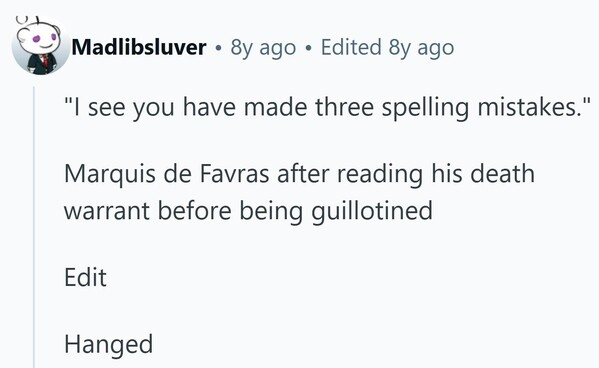Open the "8y ago" comment timestamp
This screenshot has width=599, height=368.
coord(263,48)
